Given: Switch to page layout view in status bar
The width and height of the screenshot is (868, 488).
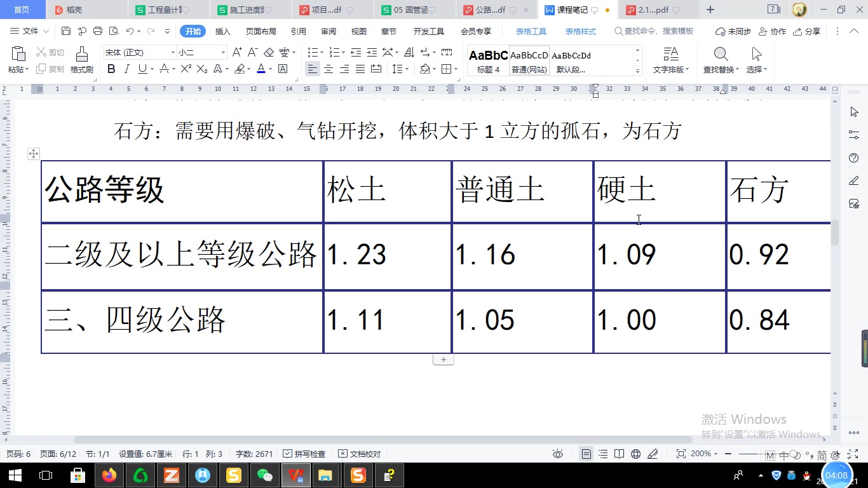Looking at the screenshot, I should (x=587, y=454).
